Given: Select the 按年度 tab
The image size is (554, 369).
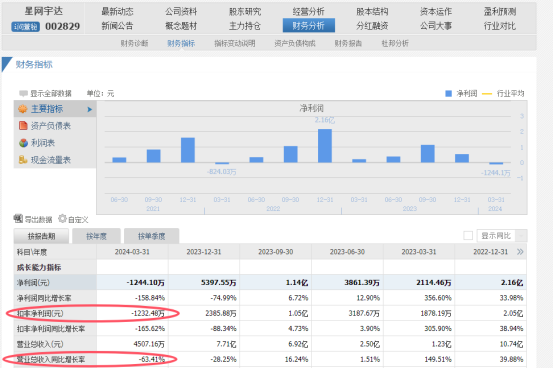Looking at the screenshot, I should click(x=96, y=236).
